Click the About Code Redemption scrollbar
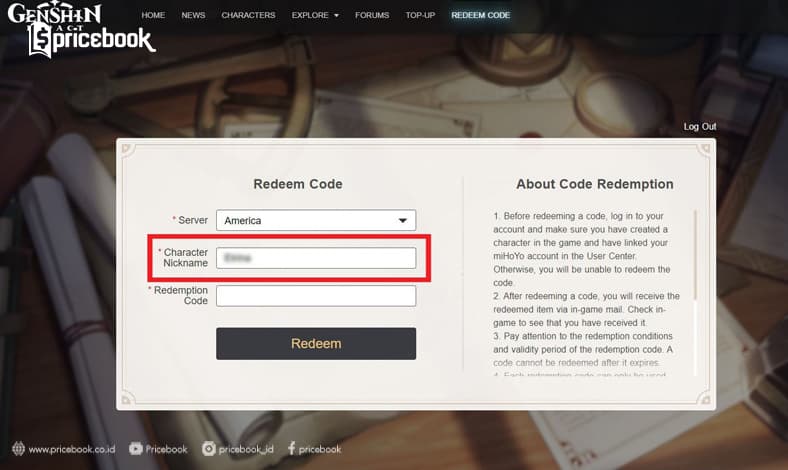 click(x=696, y=255)
